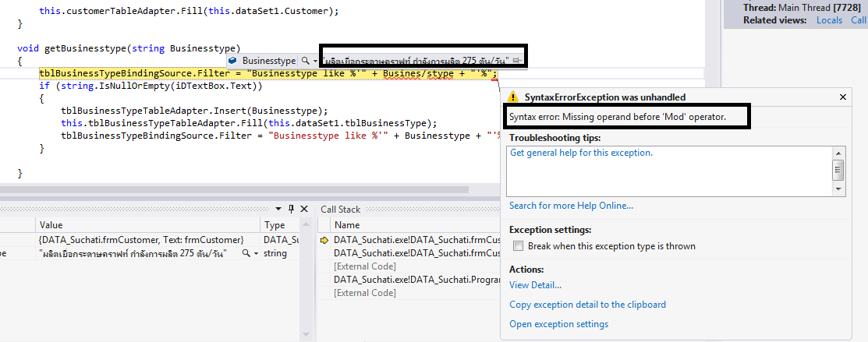Click 'Search for more Help Online...' link
This screenshot has width=868, height=342.
click(572, 206)
